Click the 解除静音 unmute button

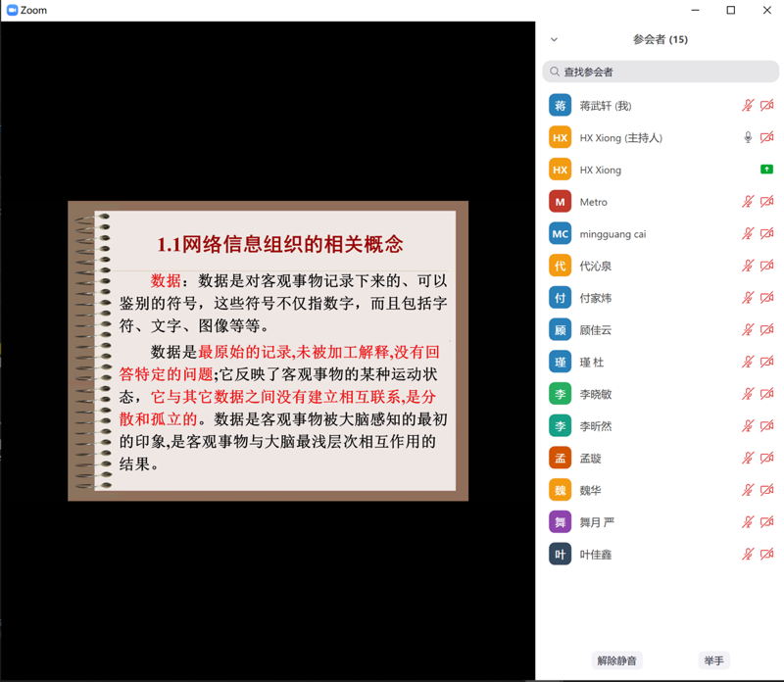pyautogui.click(x=616, y=660)
